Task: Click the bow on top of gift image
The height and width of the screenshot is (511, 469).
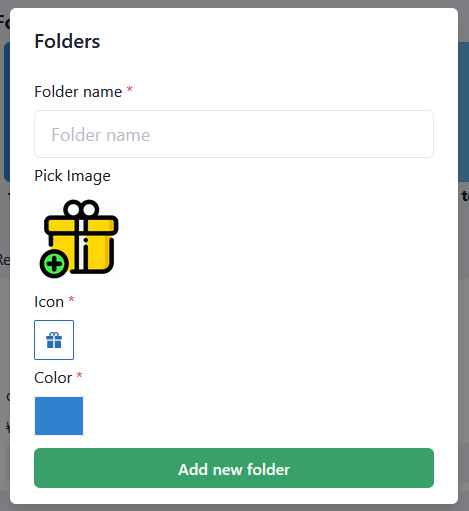Action: 81,208
